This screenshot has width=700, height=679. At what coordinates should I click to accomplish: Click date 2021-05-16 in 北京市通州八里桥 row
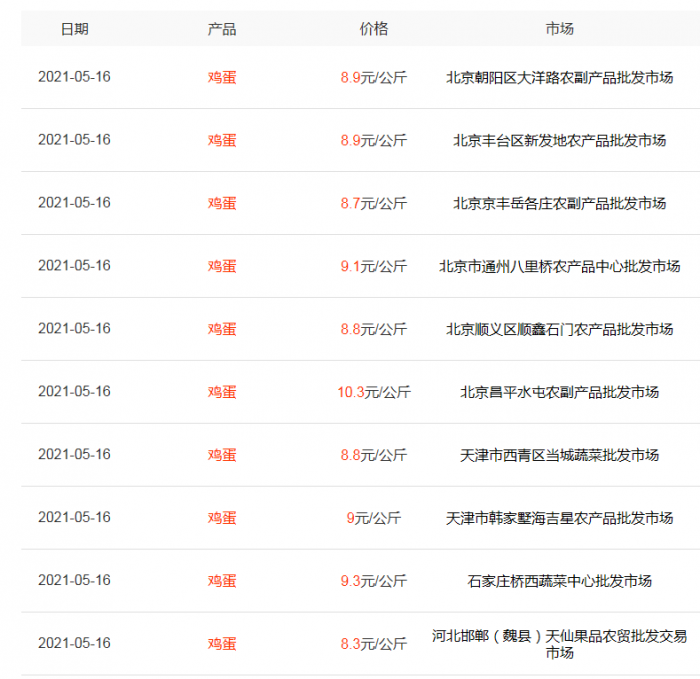tap(74, 266)
